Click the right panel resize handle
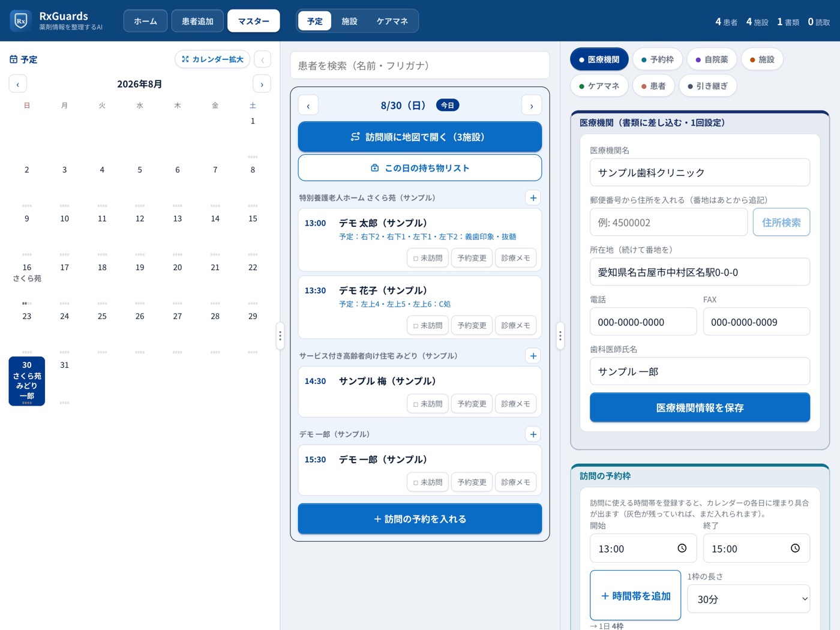 click(560, 336)
